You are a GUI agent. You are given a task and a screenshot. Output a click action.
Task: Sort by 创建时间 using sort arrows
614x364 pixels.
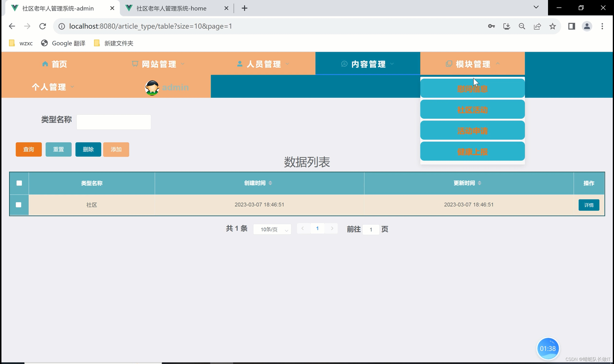point(270,183)
